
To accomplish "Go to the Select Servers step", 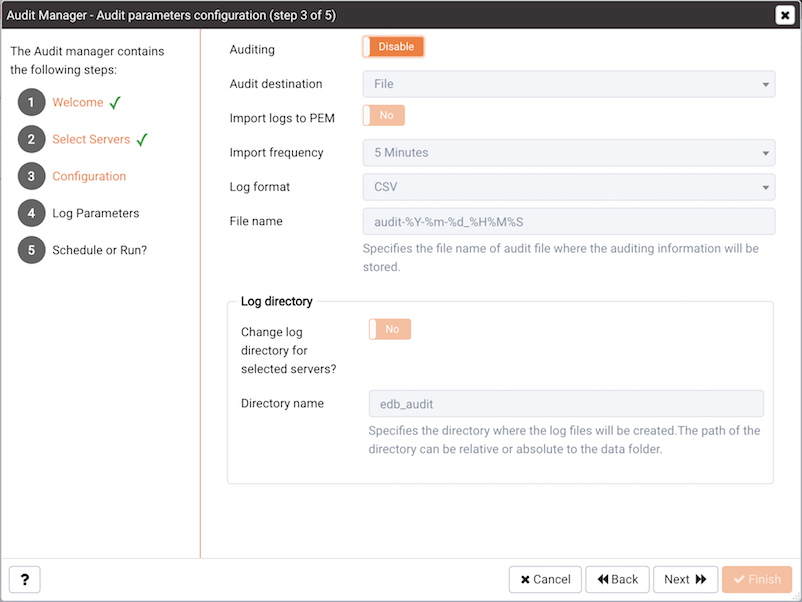I will coord(91,139).
